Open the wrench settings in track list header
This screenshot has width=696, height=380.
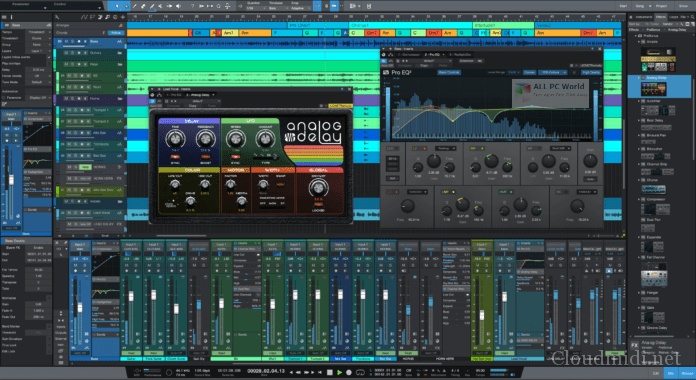point(57,17)
